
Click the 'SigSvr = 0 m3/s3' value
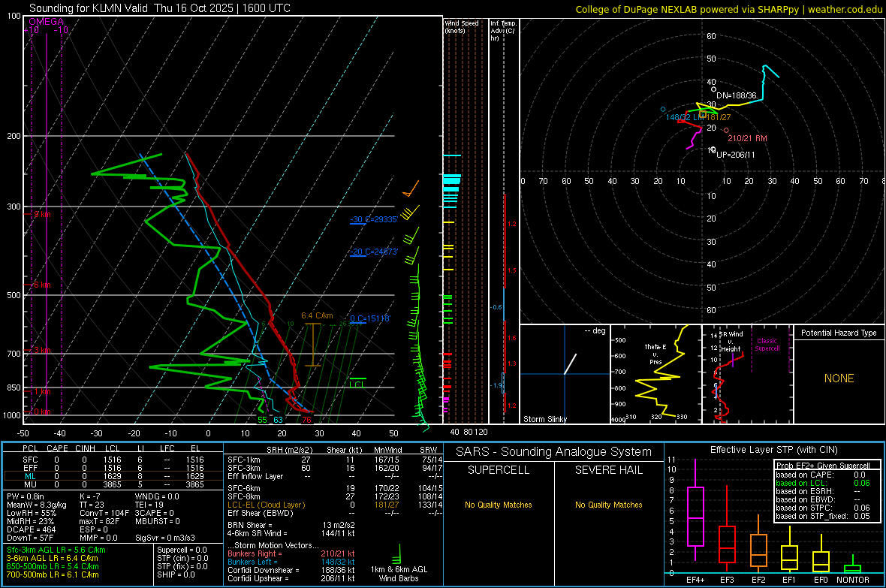[165, 538]
